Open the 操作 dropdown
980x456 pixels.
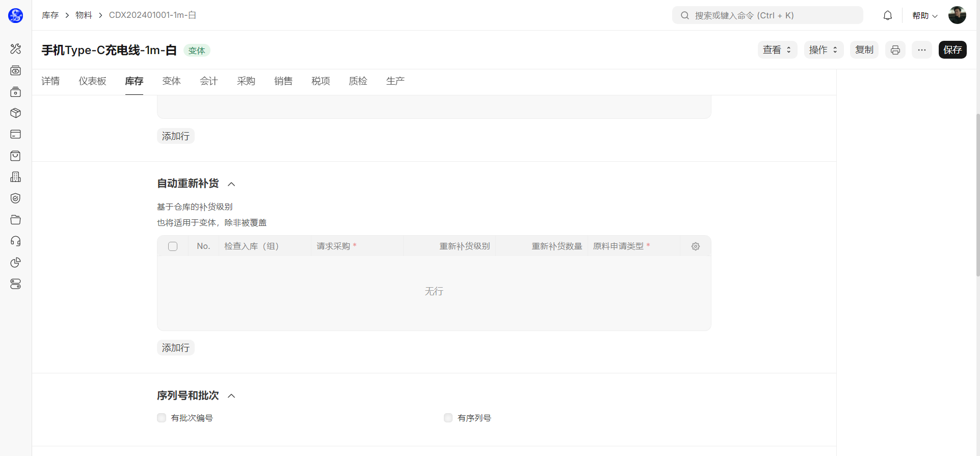pyautogui.click(x=824, y=49)
